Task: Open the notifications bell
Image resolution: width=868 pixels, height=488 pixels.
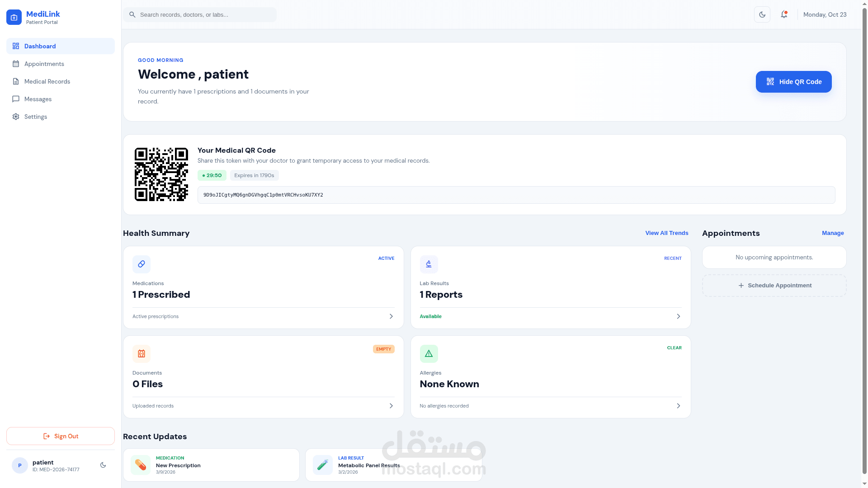Action: point(784,14)
